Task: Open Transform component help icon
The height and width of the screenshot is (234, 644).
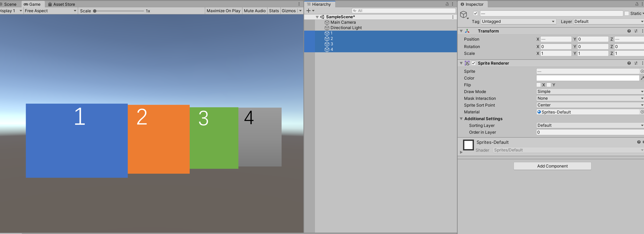Action: [x=629, y=31]
